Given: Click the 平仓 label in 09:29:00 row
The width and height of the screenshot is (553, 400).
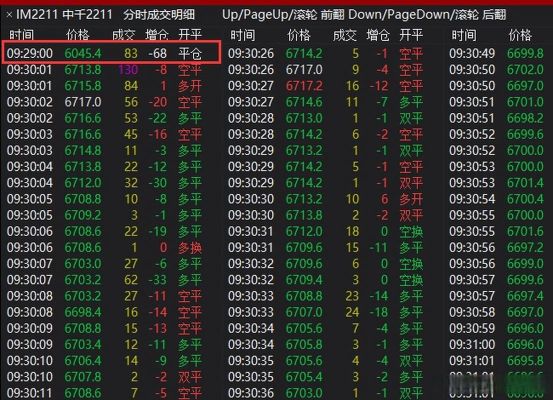Looking at the screenshot, I should click(x=190, y=54).
